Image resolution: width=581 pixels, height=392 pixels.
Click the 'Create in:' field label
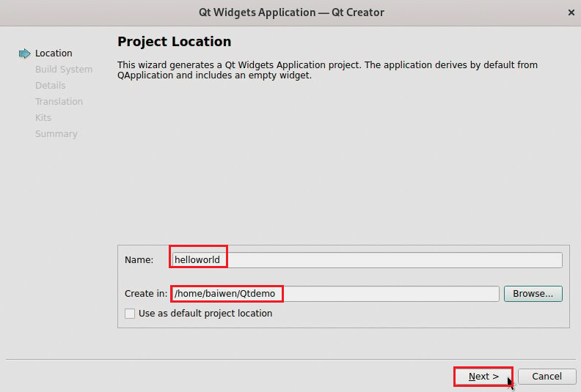[x=146, y=294]
